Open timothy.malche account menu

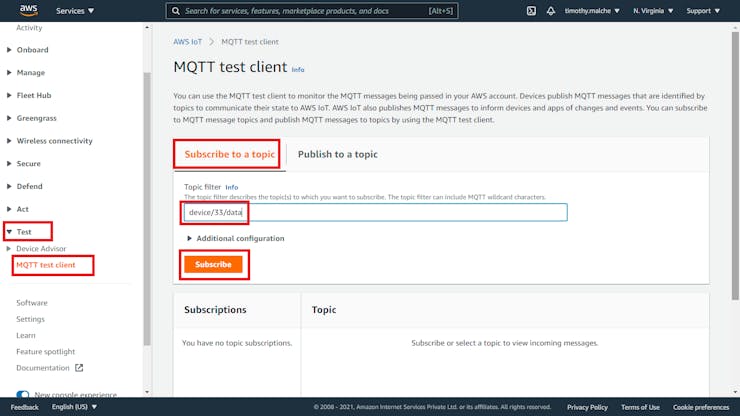[592, 11]
